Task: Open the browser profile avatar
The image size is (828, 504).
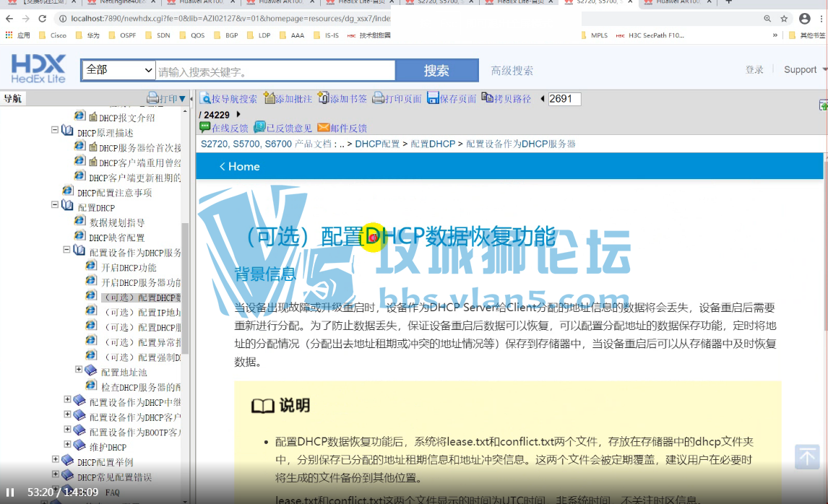Action: tap(804, 19)
